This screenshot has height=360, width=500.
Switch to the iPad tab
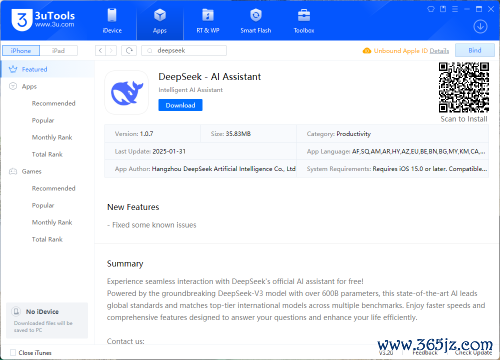click(x=59, y=51)
